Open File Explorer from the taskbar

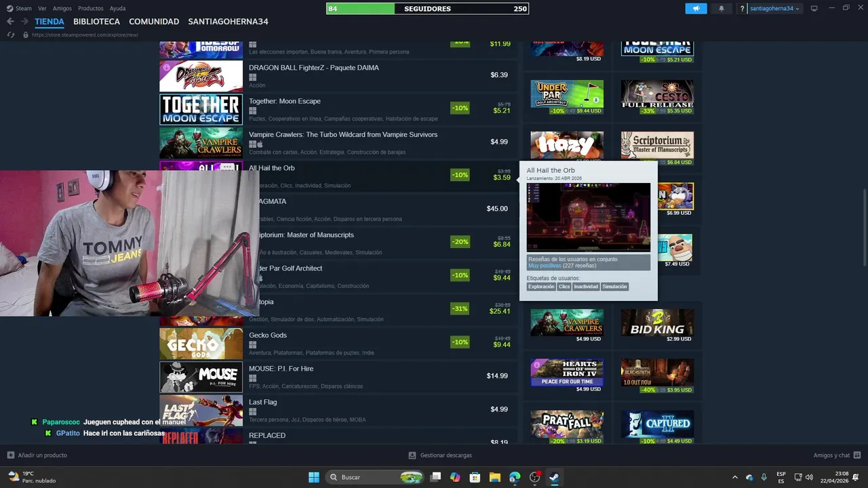click(x=494, y=477)
